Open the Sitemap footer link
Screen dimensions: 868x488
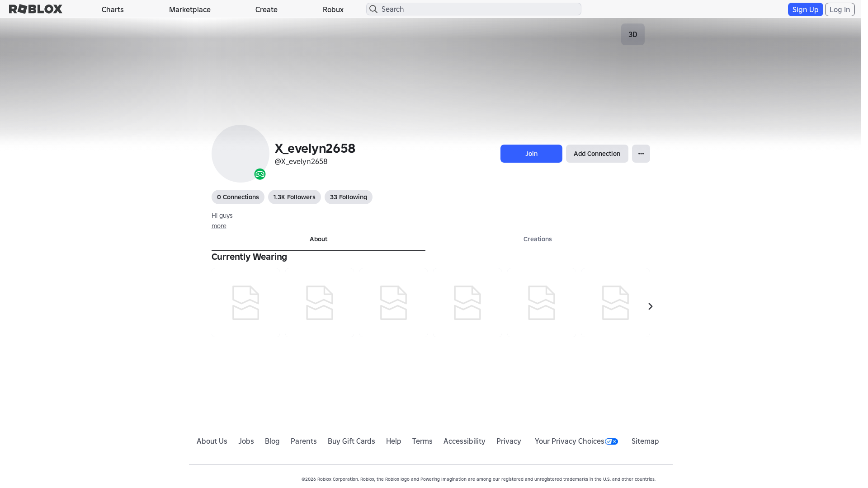click(x=645, y=441)
